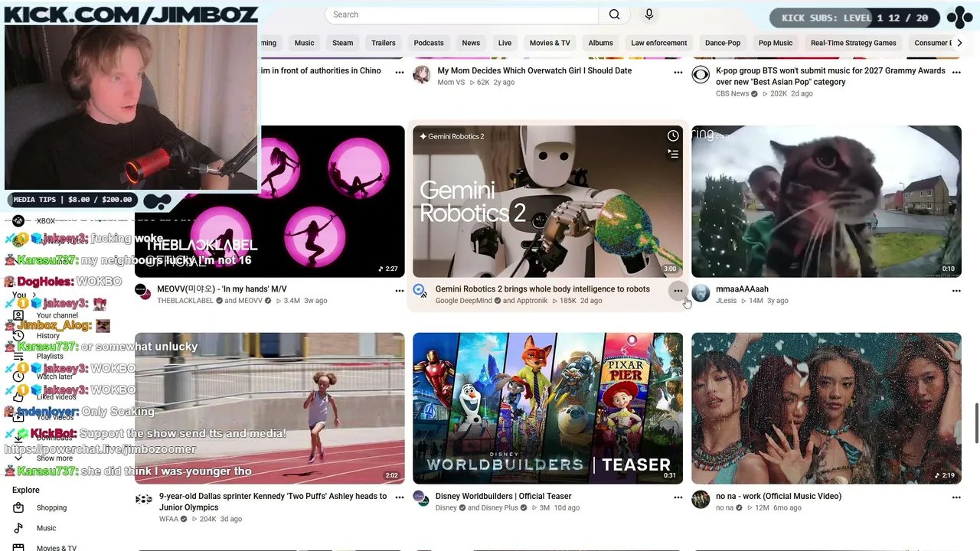
Task: Play the Gemini Robotics 2 robot thumbnail
Action: click(x=547, y=201)
